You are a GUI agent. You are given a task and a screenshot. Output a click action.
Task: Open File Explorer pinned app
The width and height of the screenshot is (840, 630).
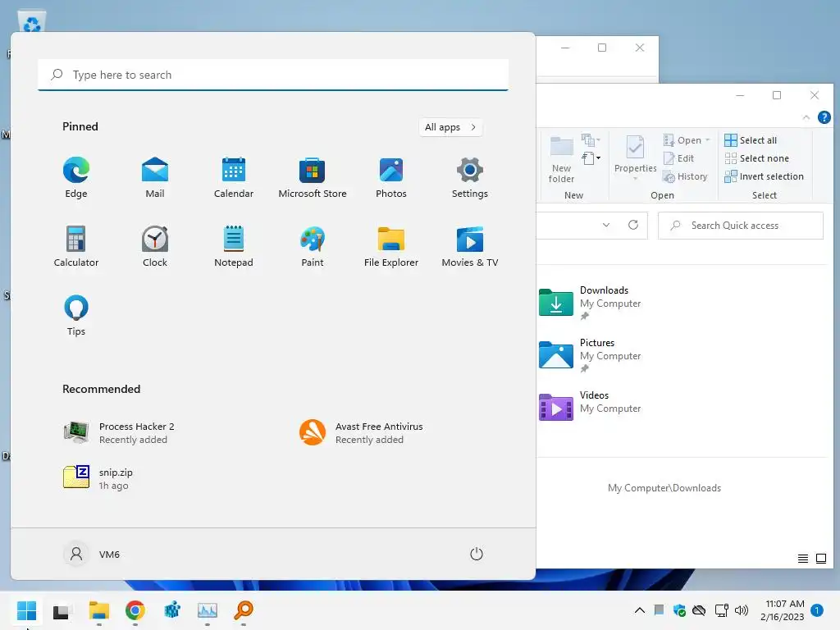[391, 247]
